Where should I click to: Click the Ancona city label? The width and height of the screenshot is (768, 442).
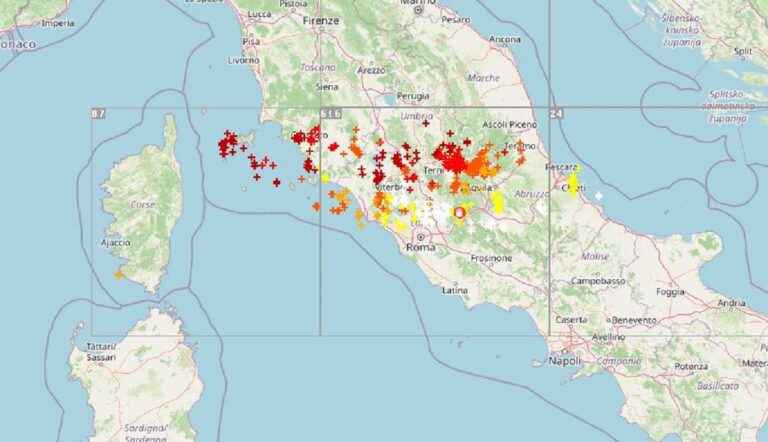pos(504,39)
